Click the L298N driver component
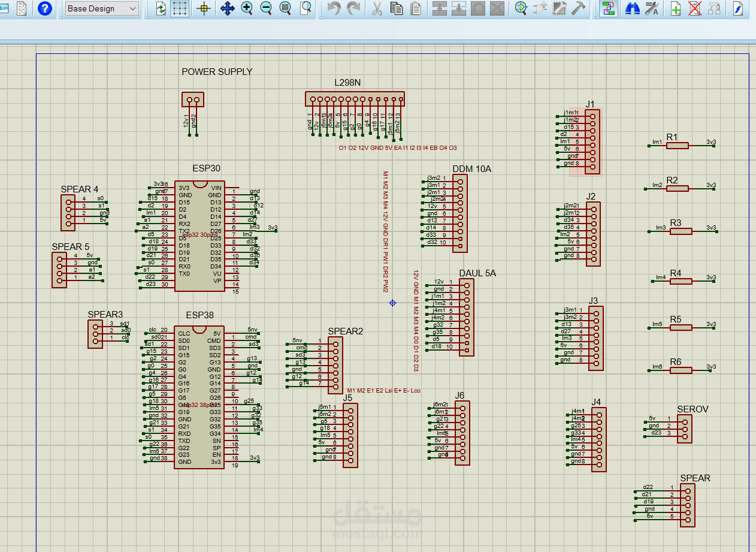Image resolution: width=756 pixels, height=552 pixels. pos(355,98)
